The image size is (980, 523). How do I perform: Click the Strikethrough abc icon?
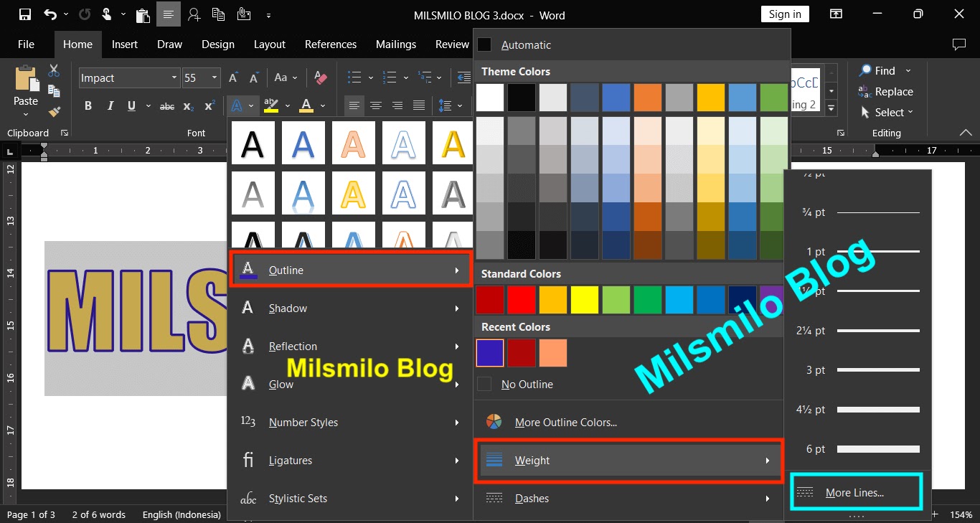167,106
